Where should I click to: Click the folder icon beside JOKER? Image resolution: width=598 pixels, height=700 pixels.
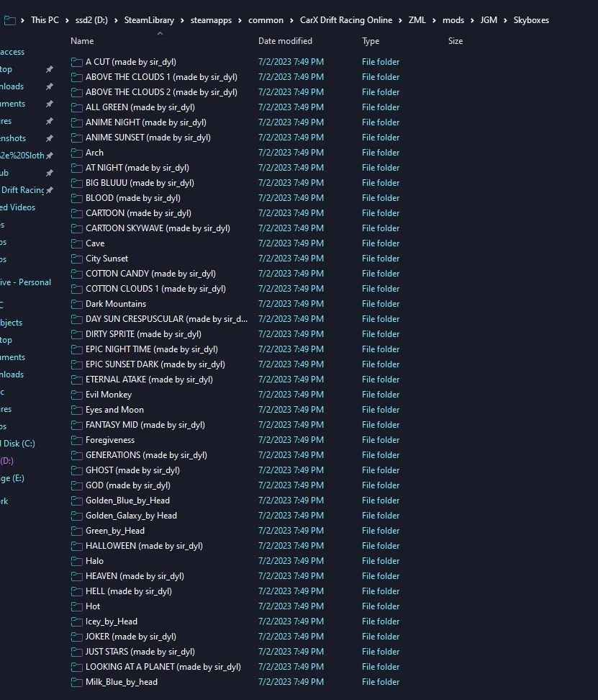(77, 637)
